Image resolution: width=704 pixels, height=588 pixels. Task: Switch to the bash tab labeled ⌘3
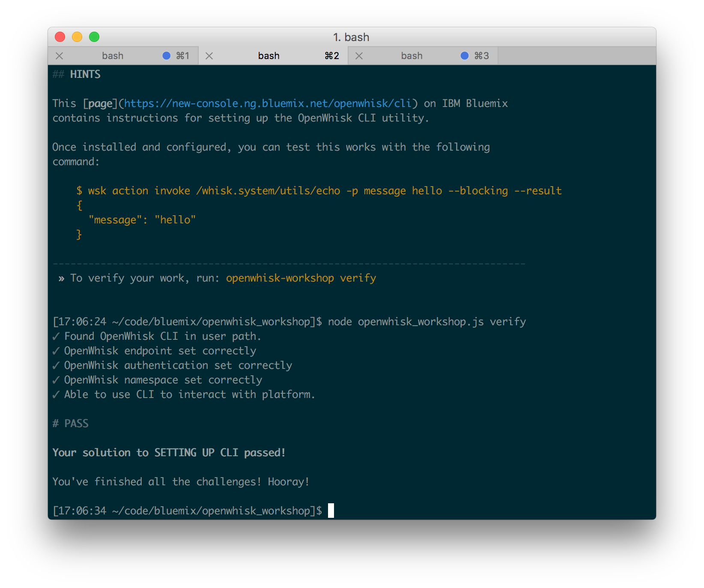tap(423, 56)
